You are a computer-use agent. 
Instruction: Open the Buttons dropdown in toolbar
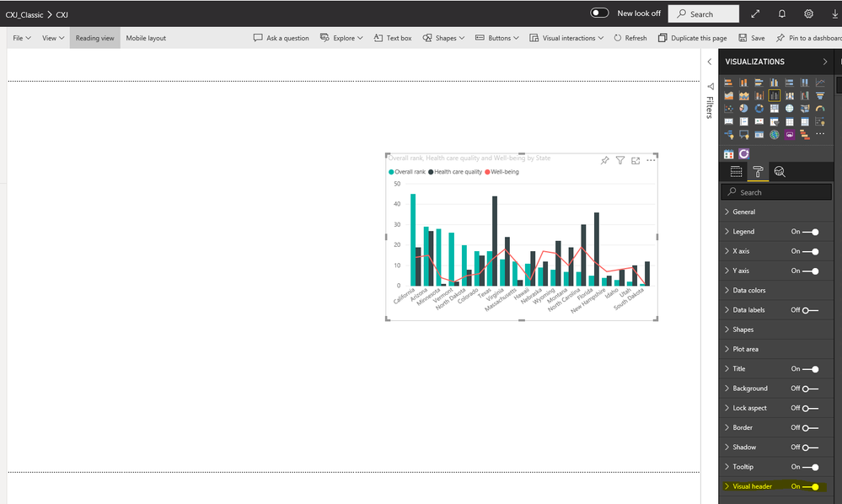(497, 38)
